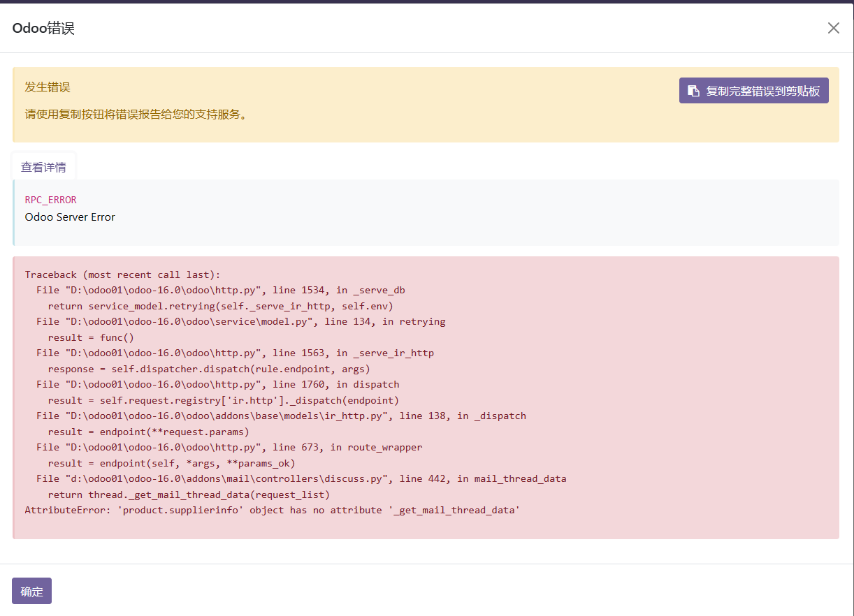Click the 发生错误 heading in yellow alert

(x=48, y=87)
